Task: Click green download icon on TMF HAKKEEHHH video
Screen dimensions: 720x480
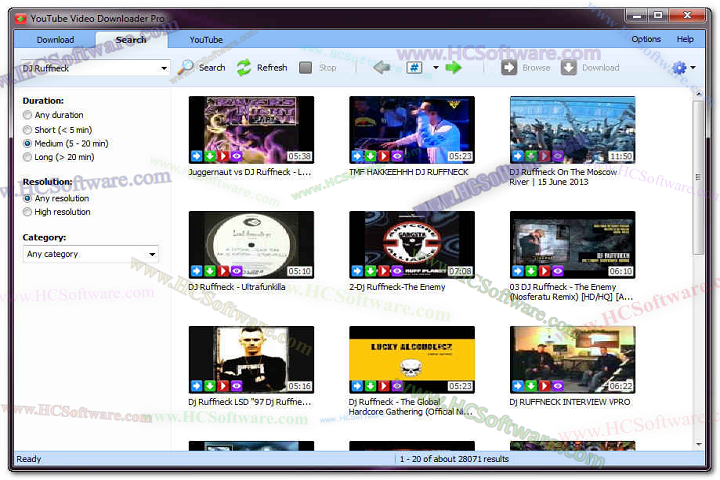Action: [371, 156]
